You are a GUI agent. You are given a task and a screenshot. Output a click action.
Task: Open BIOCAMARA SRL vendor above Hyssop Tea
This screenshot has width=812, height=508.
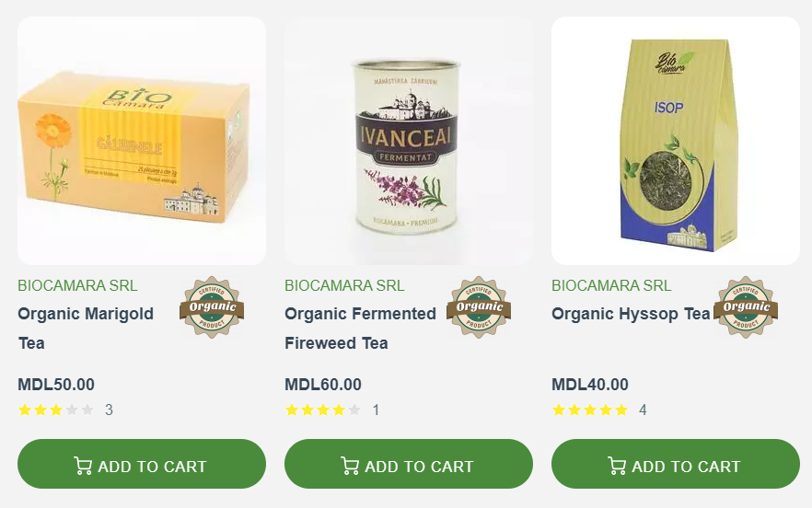point(611,285)
